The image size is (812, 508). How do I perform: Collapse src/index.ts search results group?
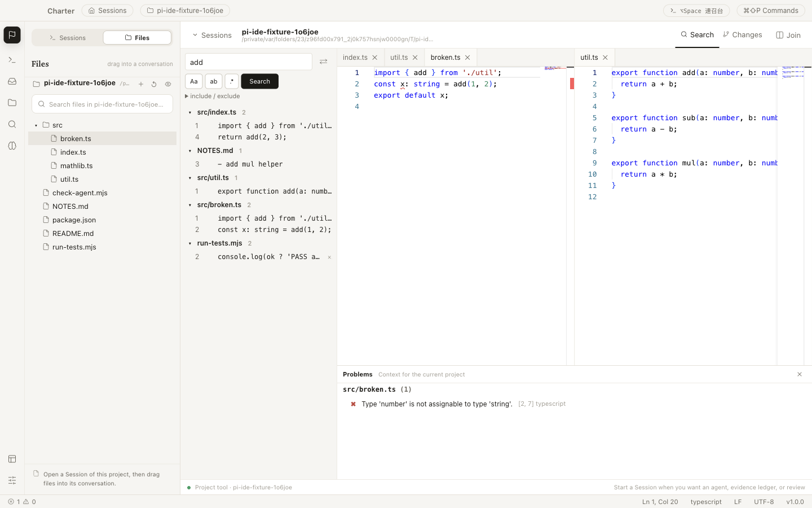190,112
